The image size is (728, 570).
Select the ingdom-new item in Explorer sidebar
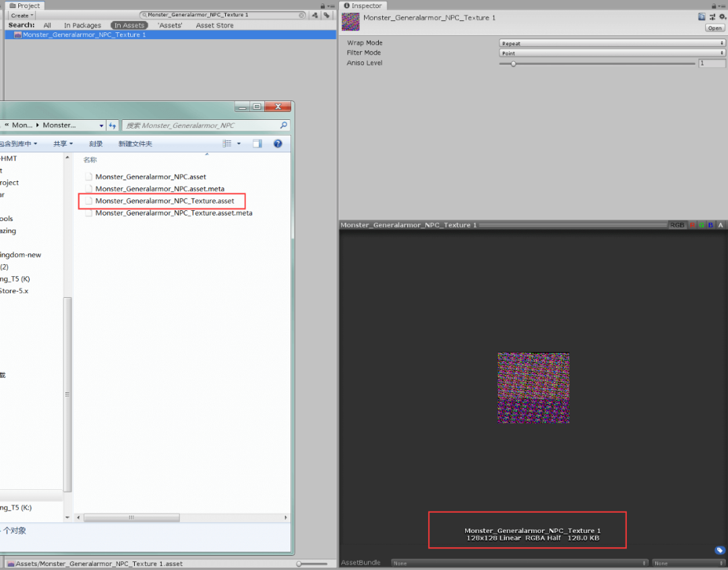(20, 255)
